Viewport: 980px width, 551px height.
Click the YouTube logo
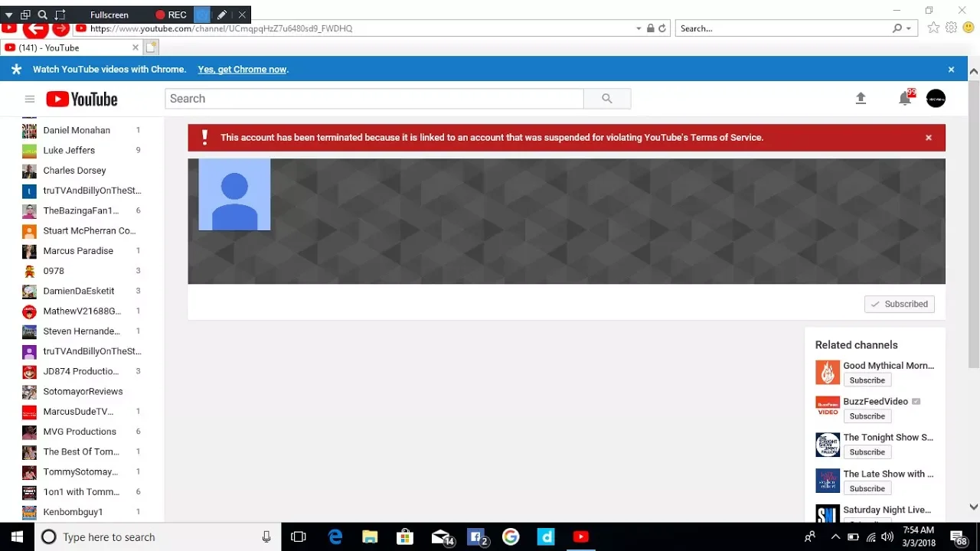[x=82, y=99]
